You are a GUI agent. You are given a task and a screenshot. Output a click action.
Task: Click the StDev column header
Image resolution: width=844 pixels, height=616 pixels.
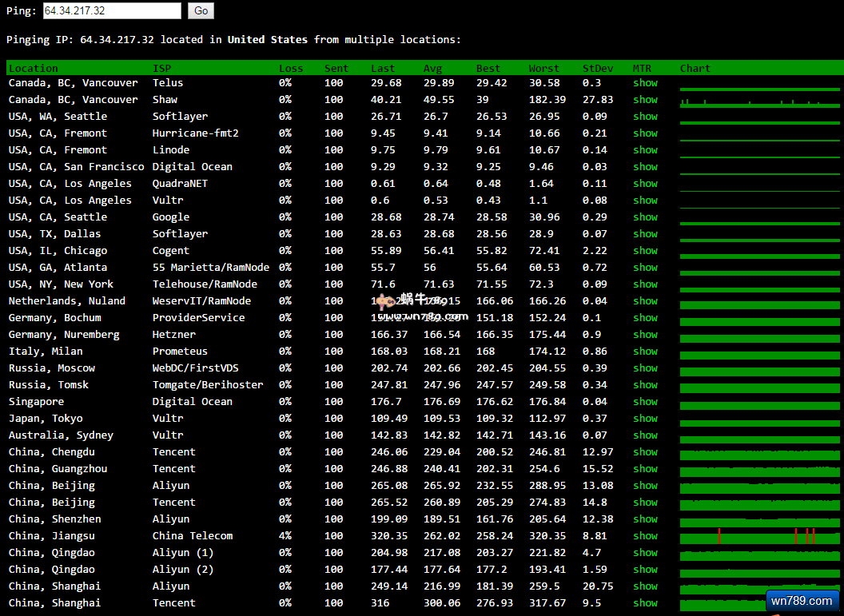pyautogui.click(x=596, y=69)
